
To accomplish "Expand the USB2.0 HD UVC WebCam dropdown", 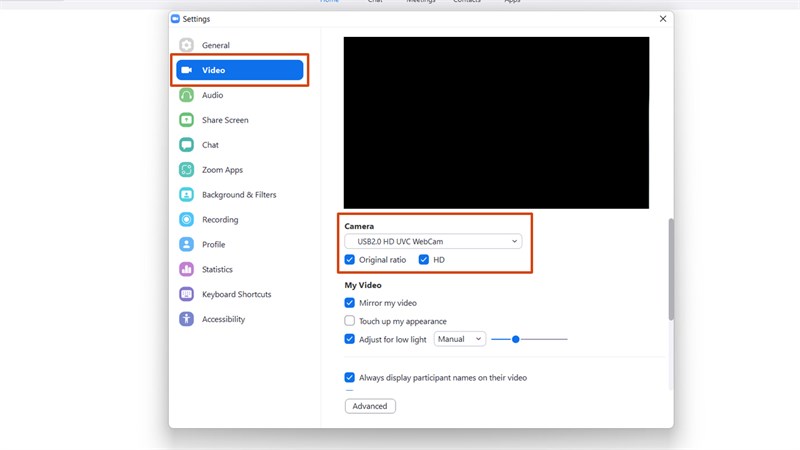I will pyautogui.click(x=432, y=241).
